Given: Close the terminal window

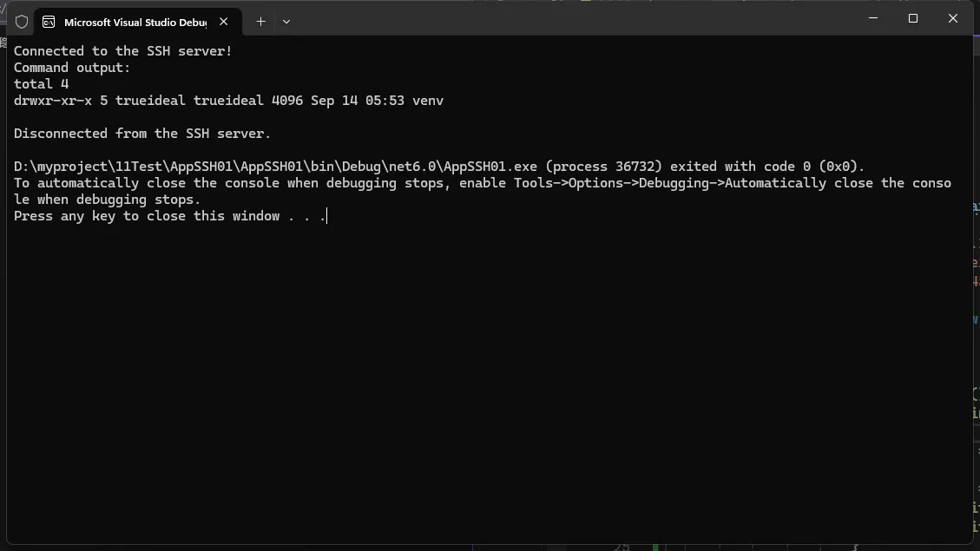Looking at the screenshot, I should tap(953, 18).
